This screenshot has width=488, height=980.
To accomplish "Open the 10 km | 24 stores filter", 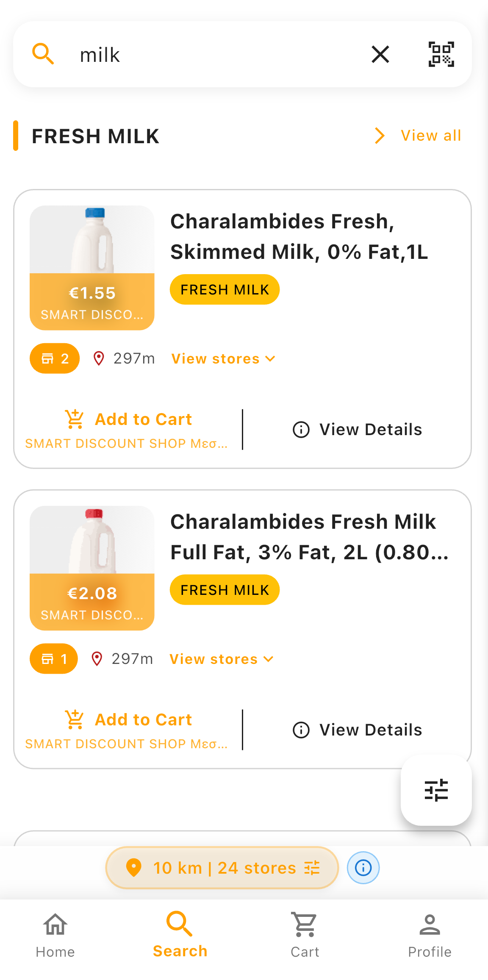I will 222,868.
